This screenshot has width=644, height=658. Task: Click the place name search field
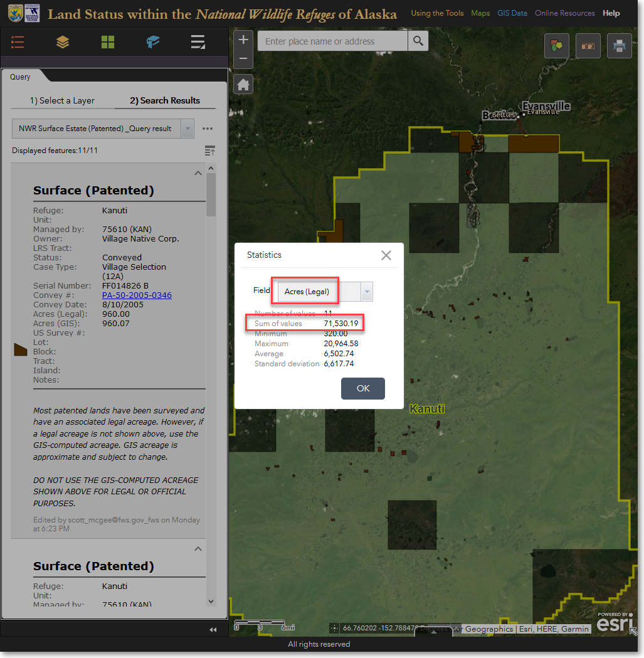point(332,41)
